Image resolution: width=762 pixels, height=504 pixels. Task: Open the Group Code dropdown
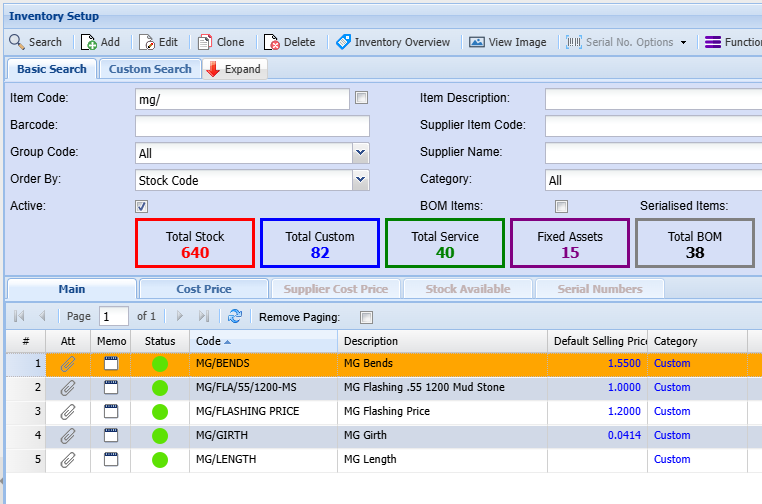tap(360, 153)
